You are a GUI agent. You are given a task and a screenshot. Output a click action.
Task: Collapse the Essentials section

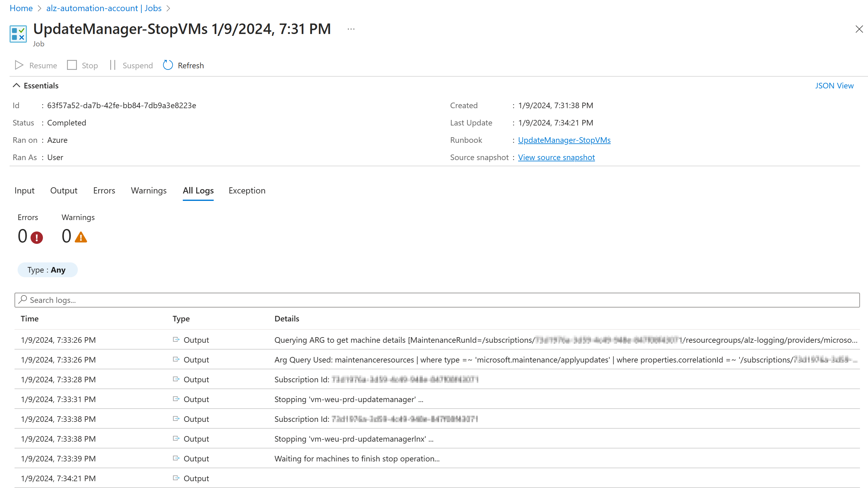pos(36,86)
